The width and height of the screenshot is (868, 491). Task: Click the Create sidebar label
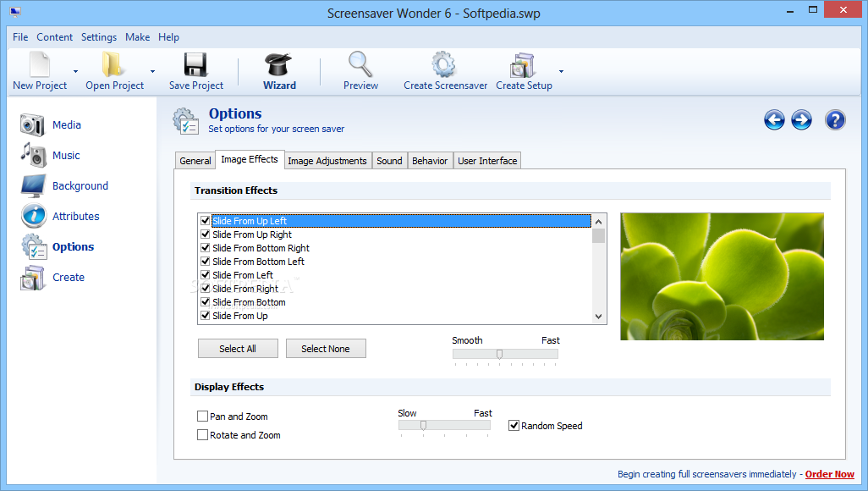click(x=68, y=277)
